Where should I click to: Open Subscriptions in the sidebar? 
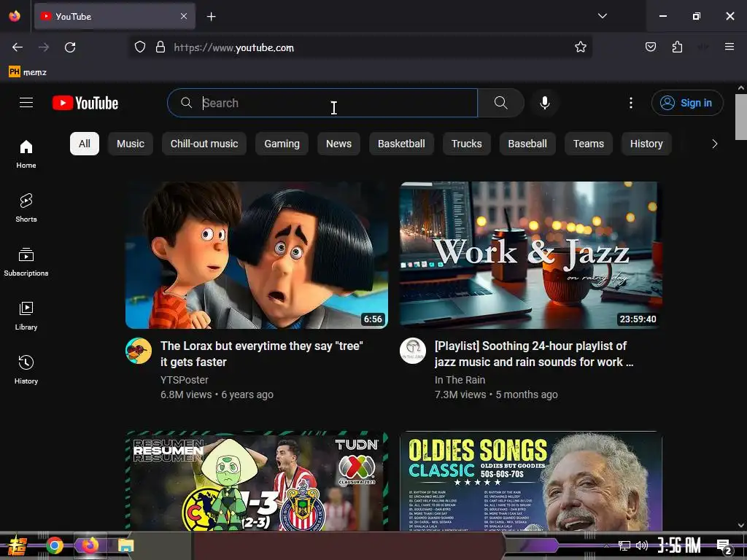point(26,262)
